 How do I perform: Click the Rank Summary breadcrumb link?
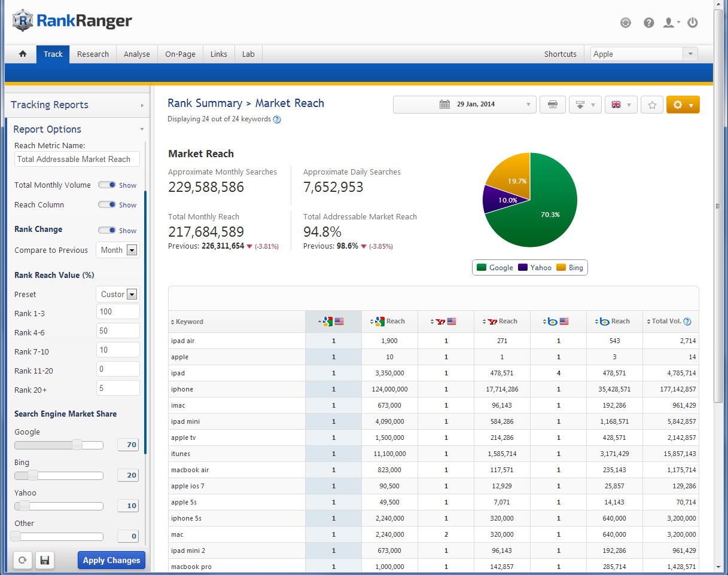coord(205,103)
